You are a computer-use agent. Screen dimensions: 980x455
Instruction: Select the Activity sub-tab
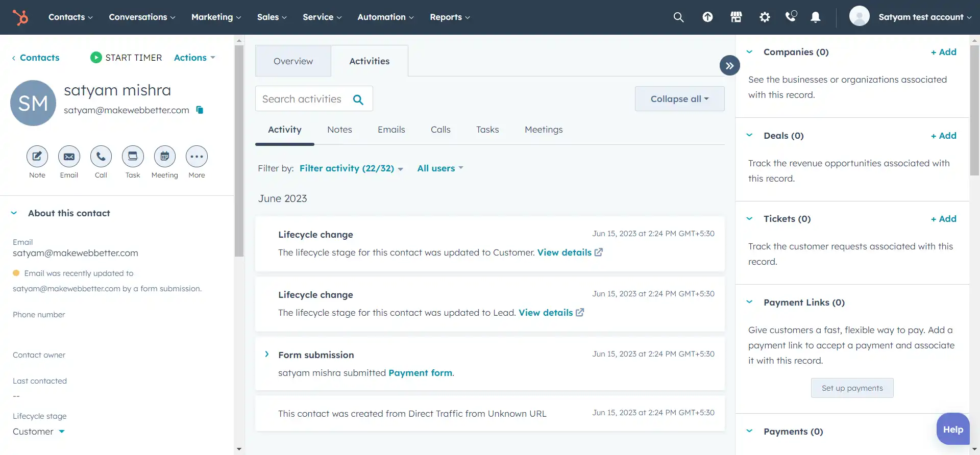285,130
